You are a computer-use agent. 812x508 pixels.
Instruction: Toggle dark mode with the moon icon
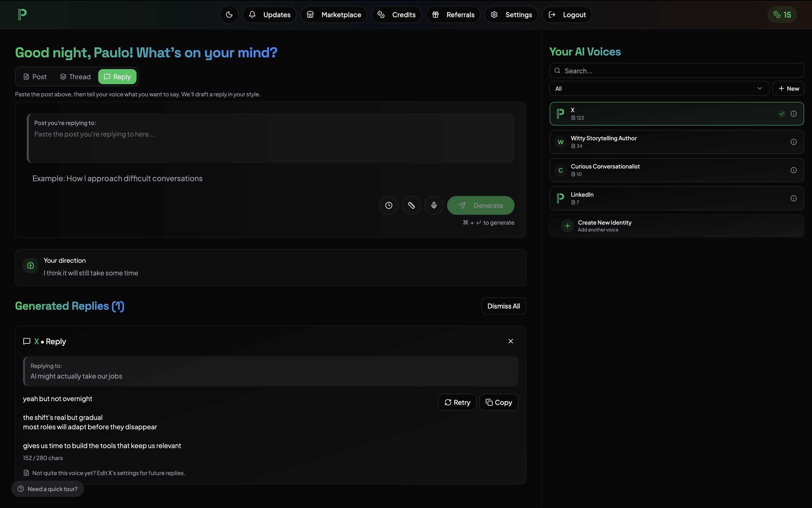(229, 14)
